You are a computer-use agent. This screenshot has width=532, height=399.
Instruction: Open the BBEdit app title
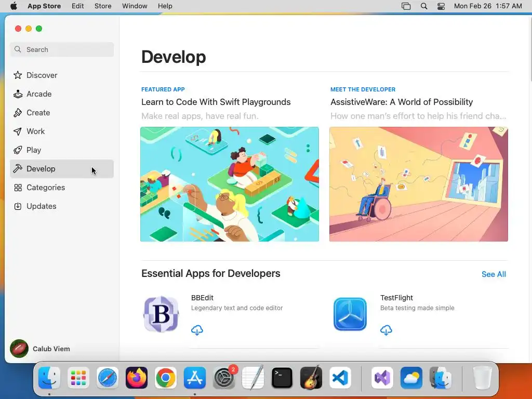[202, 298]
